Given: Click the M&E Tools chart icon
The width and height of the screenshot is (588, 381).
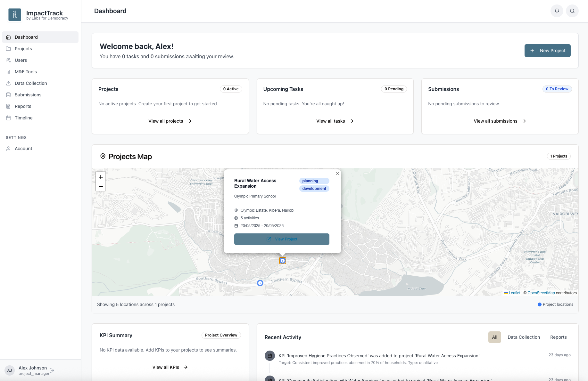Looking at the screenshot, I should 8,72.
